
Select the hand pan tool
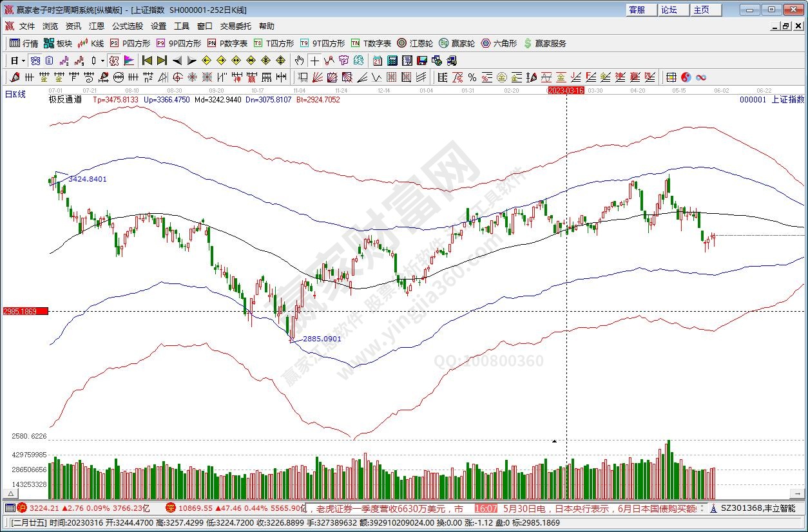click(x=299, y=61)
